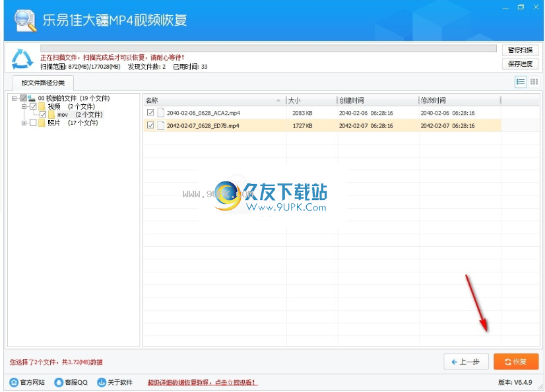545x392 pixels.
Task: Sort by 创建时间 column header
Action: coord(378,100)
